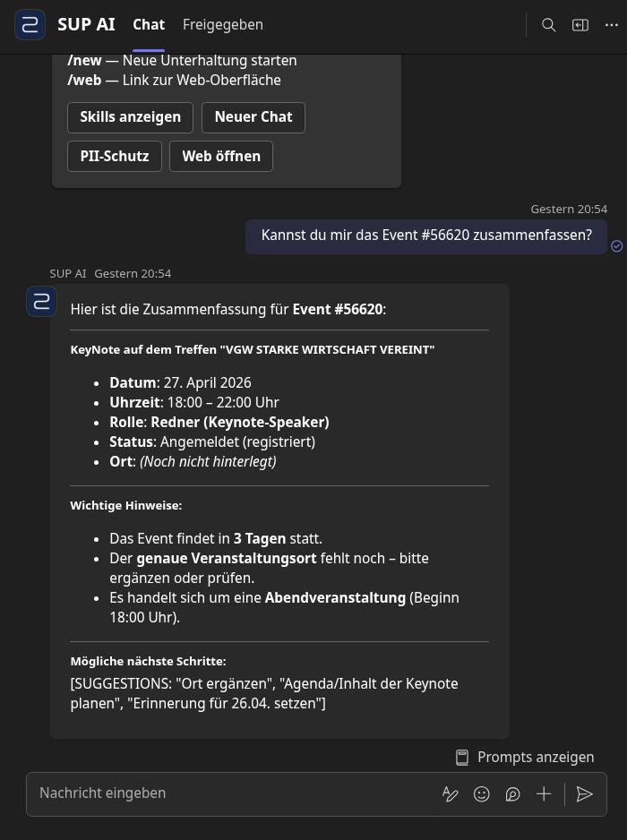Send message with the arrow icon
Viewport: 627px width, 840px height.
coord(584,794)
